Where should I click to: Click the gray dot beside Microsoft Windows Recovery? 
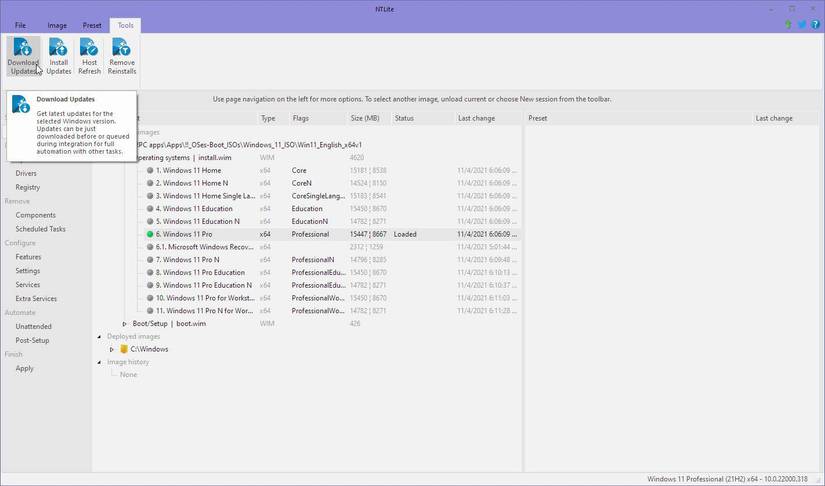[x=150, y=247]
